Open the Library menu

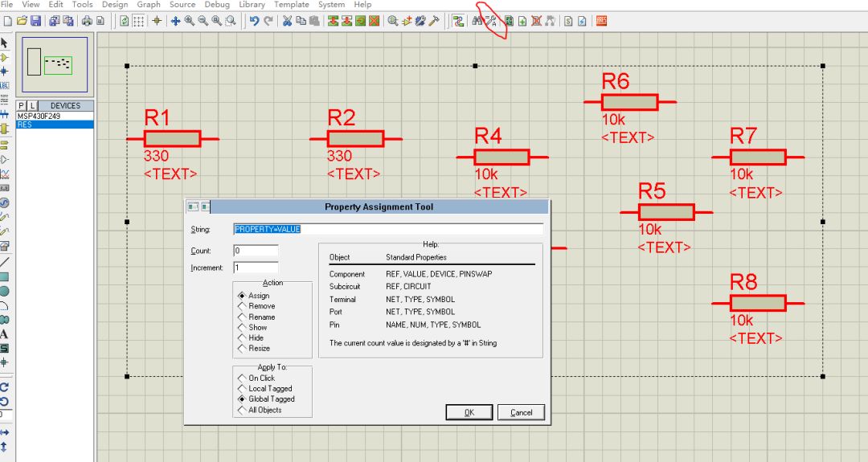pyautogui.click(x=252, y=5)
